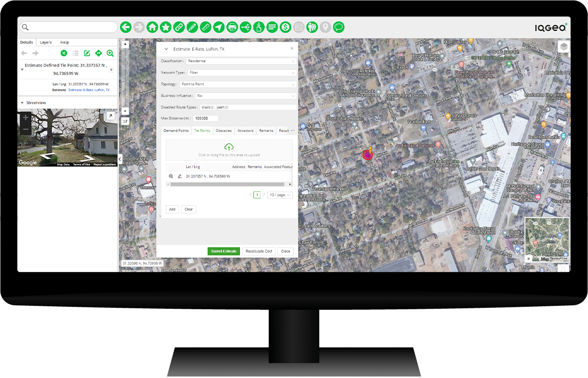The image size is (588, 378).
Task: Follow the Estimate: E-Rate, Lufkin, TX link
Action: point(89,90)
